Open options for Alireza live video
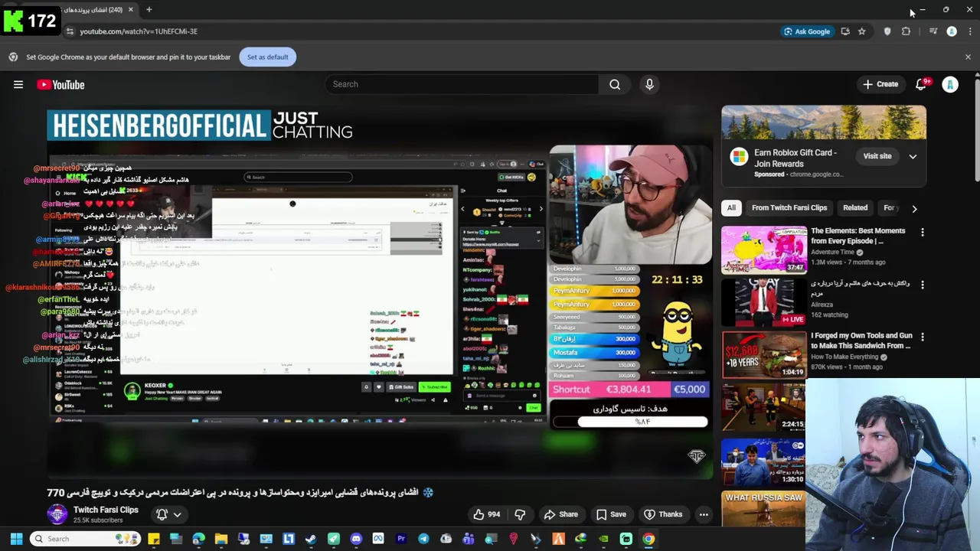 click(x=922, y=285)
